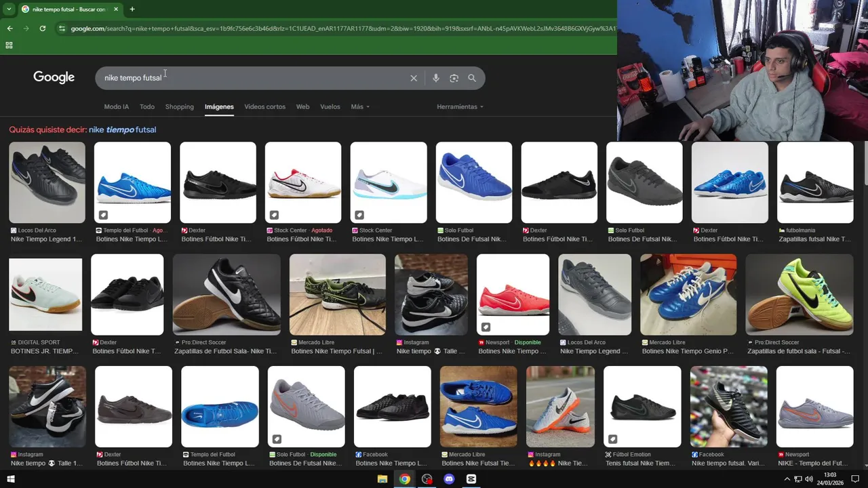
Task: Show hidden system tray icons
Action: (x=787, y=479)
